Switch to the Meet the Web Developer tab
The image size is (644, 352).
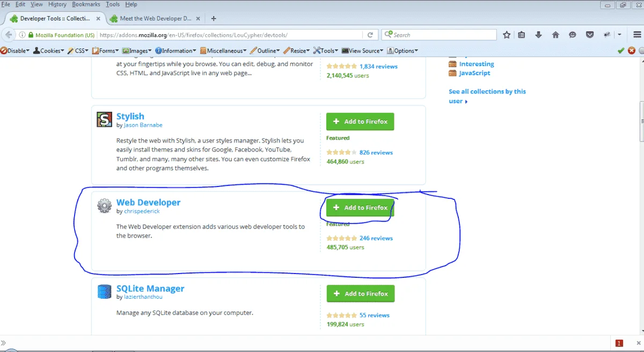point(156,18)
